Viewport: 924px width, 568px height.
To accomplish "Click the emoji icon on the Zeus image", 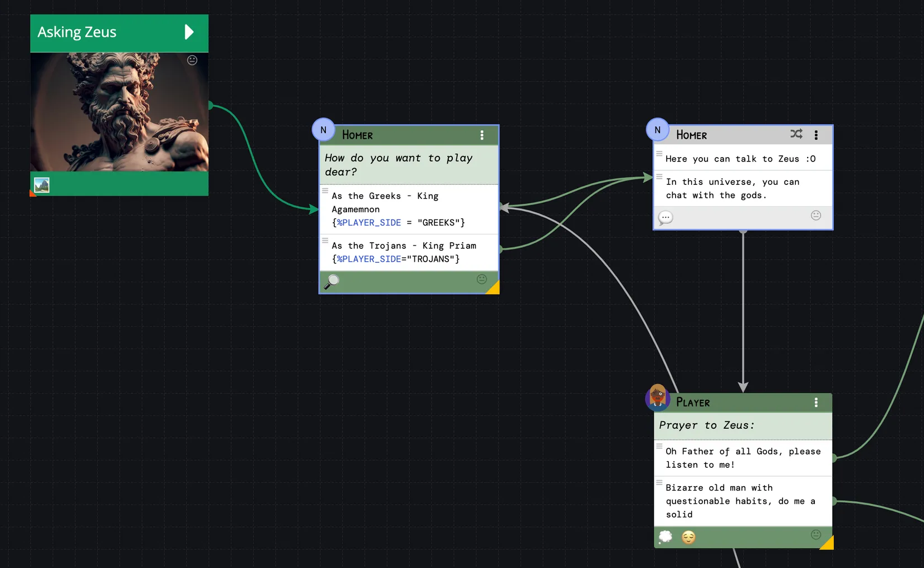I will [x=192, y=60].
